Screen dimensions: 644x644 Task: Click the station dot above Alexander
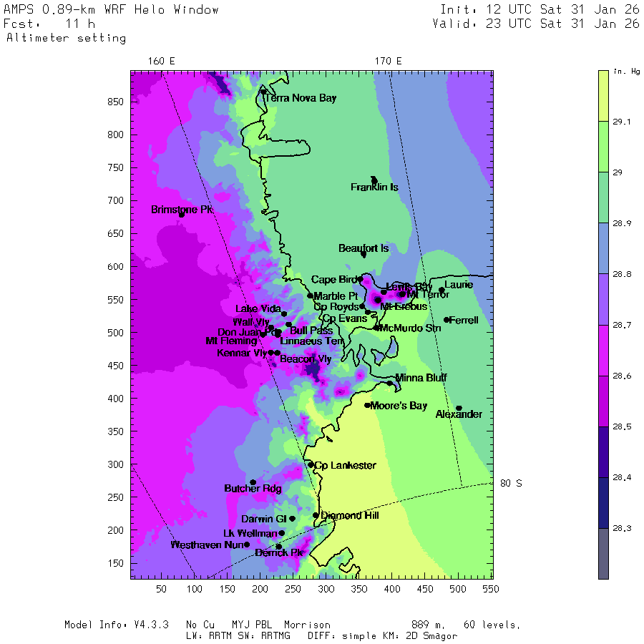[x=459, y=409]
